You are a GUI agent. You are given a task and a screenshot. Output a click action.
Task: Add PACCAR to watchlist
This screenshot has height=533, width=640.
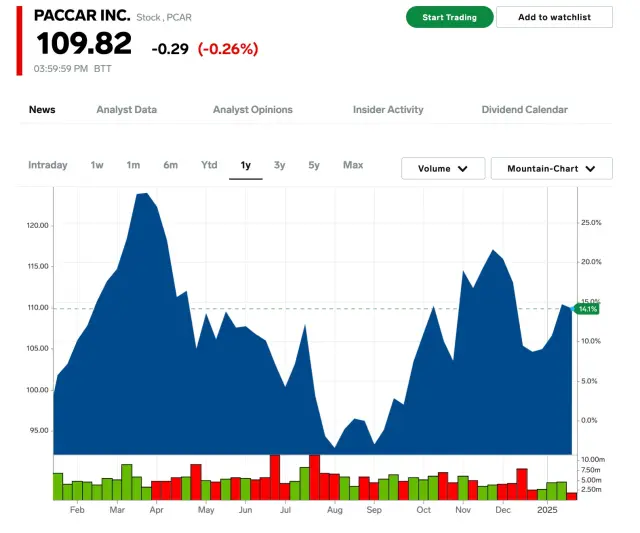click(555, 17)
